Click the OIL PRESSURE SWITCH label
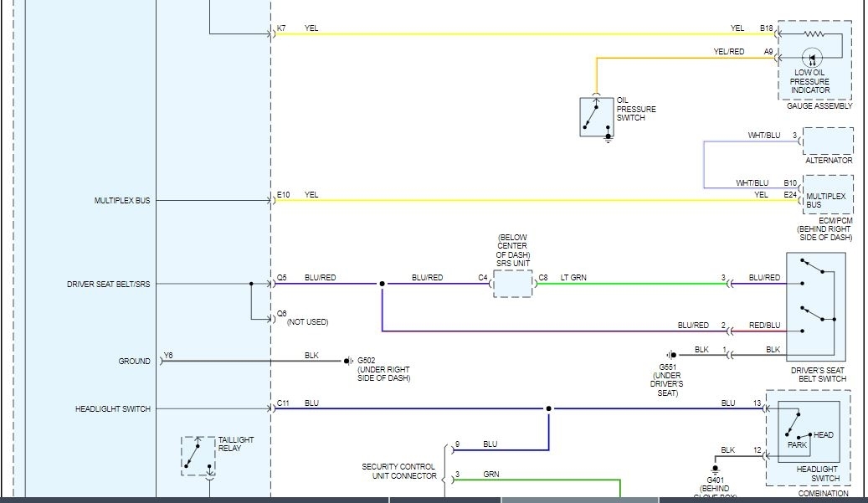Screen dimensions: 868x503 coord(636,109)
